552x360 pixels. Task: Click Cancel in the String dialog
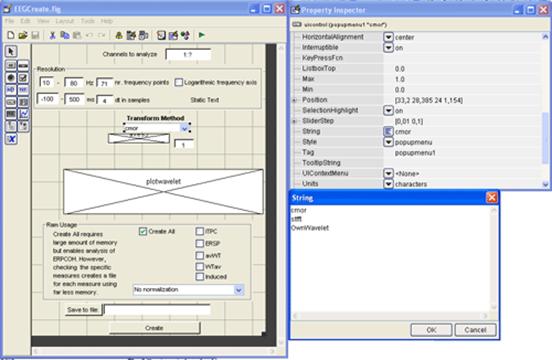(475, 330)
